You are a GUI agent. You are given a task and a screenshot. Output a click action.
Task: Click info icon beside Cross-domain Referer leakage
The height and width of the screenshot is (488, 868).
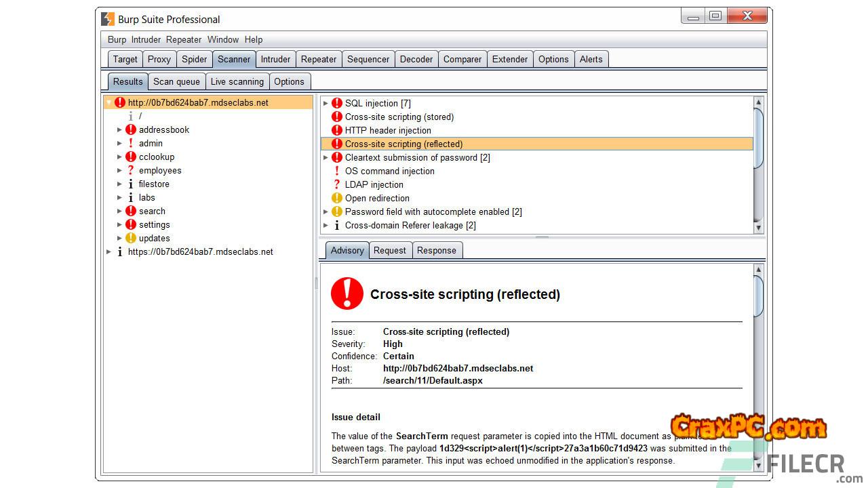point(336,225)
